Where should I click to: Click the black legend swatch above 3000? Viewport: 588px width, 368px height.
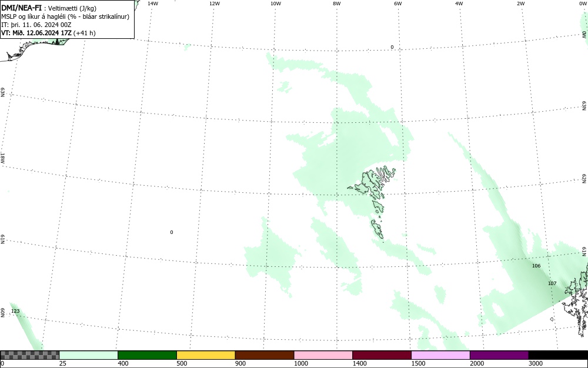tap(558, 355)
